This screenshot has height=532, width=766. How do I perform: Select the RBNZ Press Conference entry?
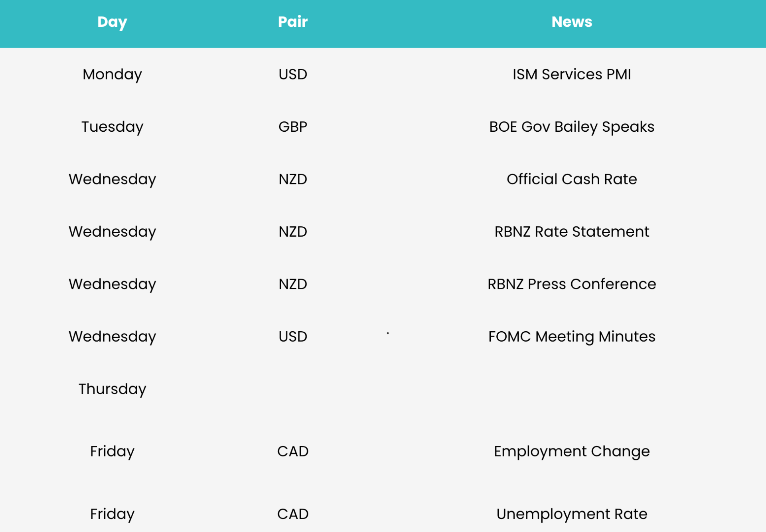click(x=572, y=284)
